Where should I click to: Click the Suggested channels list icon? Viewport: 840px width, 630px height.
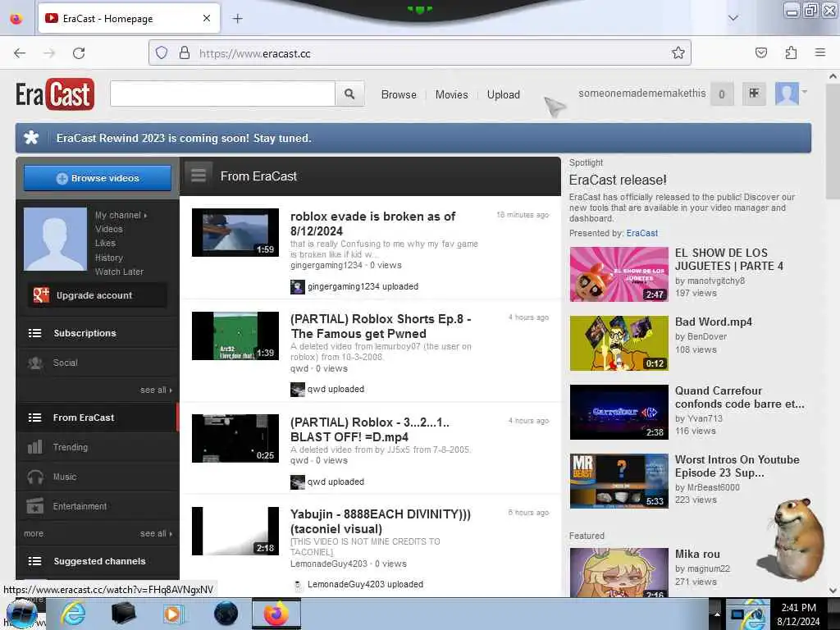34,561
